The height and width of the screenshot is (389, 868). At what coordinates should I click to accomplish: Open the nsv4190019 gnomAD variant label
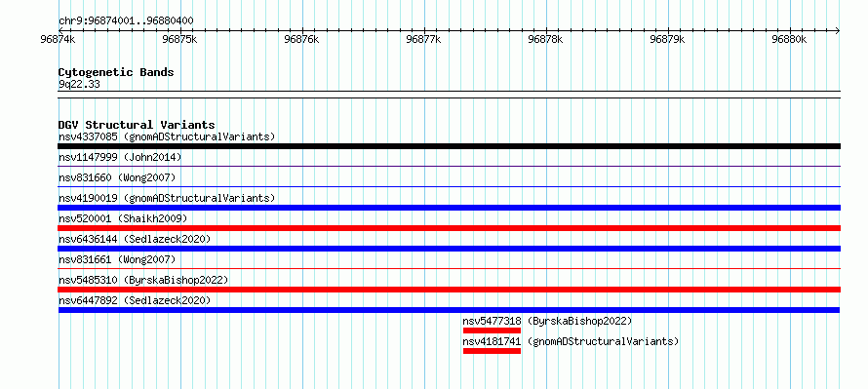(167, 198)
